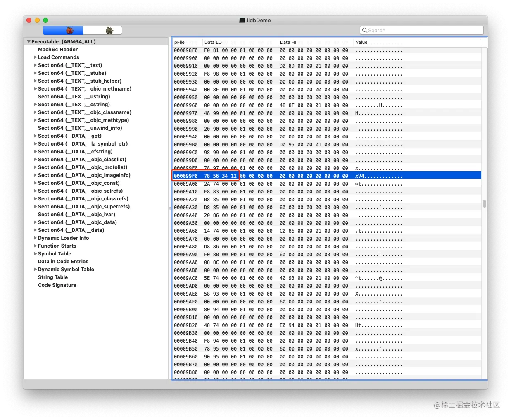Click the Data HI column header
Image resolution: width=511 pixels, height=420 pixels.
tap(315, 42)
